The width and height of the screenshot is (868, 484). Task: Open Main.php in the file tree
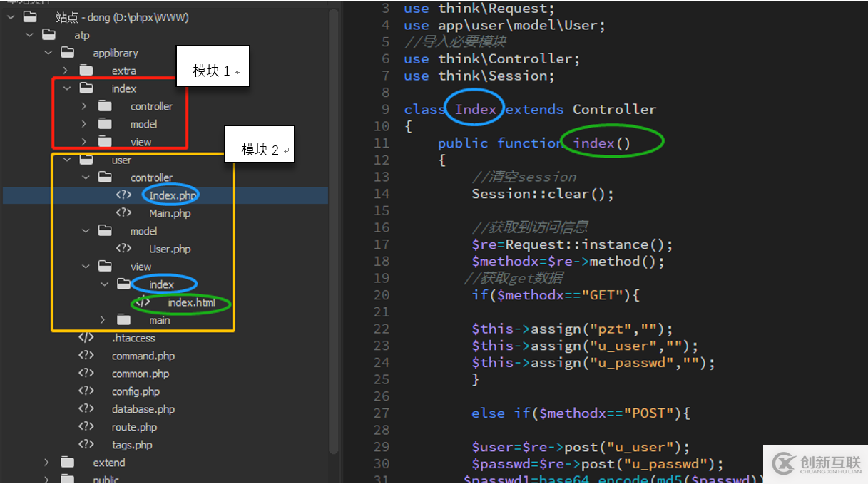click(170, 213)
